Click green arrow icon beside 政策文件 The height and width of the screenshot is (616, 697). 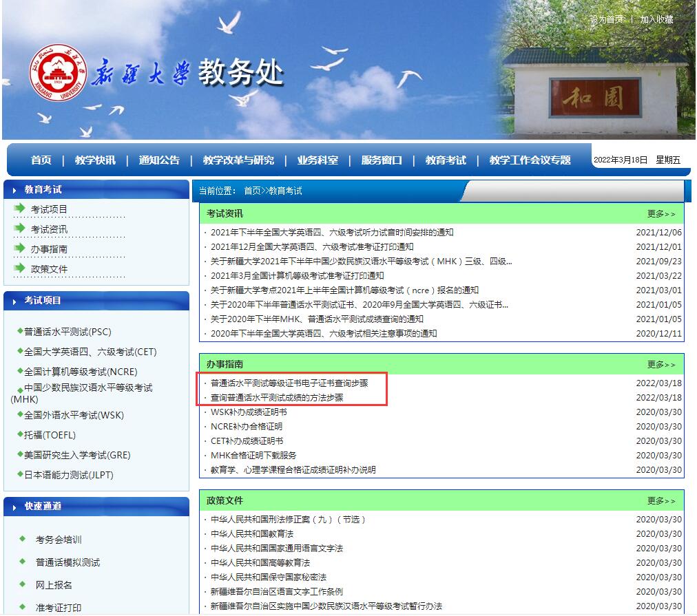(19, 268)
